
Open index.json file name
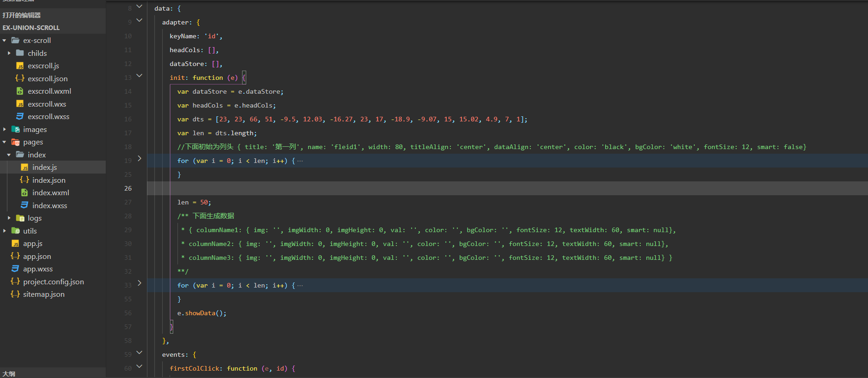pos(49,180)
